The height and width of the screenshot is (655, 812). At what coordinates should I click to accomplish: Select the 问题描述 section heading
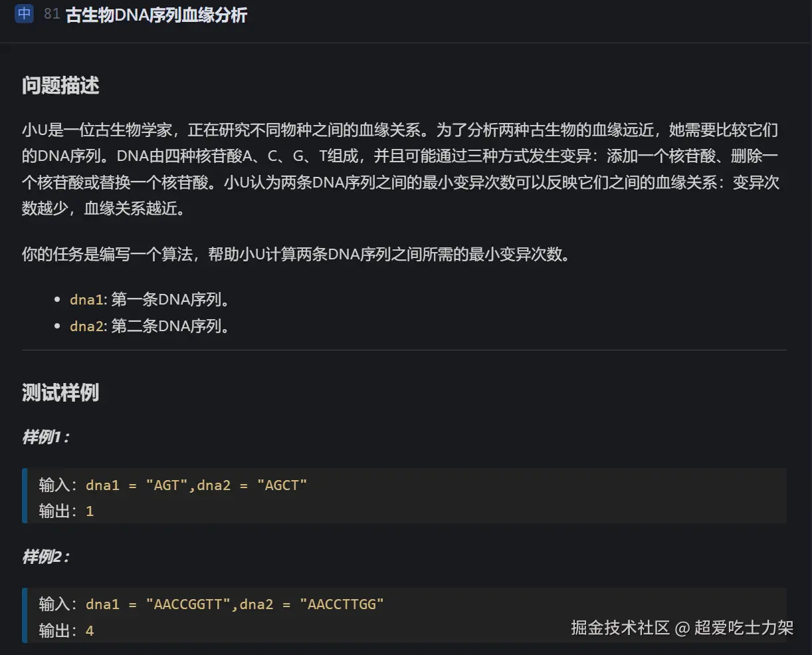(60, 86)
